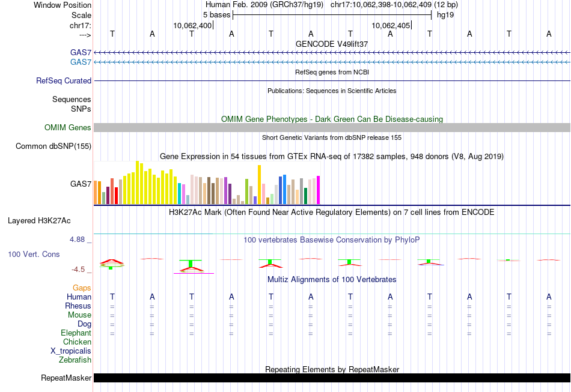The height and width of the screenshot is (392, 571).
Task: Click the Scale track label
Action: 81,15
